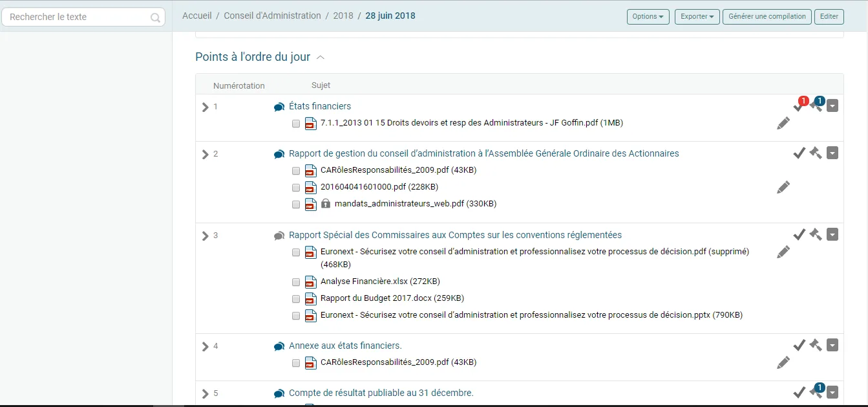This screenshot has height=407, width=868.
Task: Click approval checkmark for États financiers
Action: point(799,106)
